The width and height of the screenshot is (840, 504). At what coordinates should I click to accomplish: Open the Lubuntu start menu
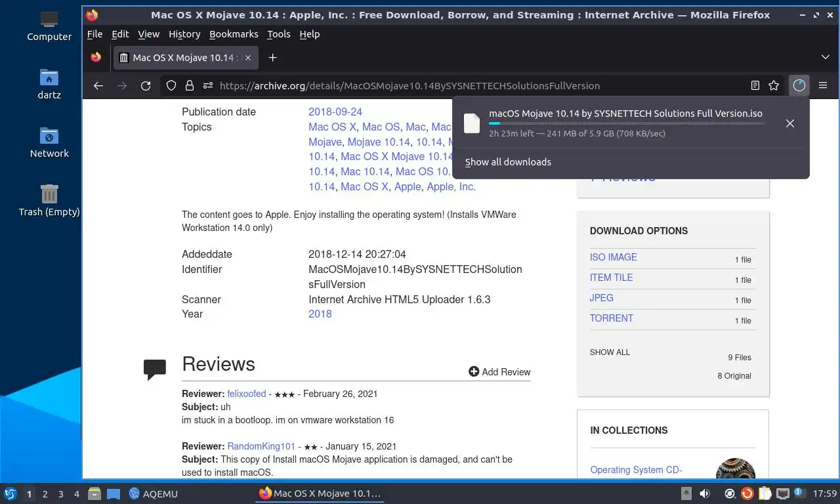10,493
